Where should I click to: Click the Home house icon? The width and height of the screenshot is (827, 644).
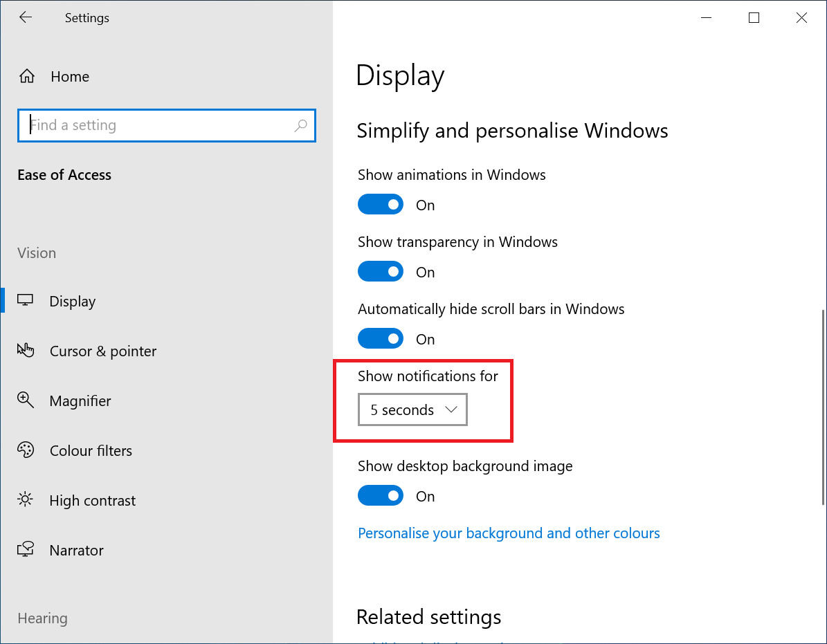(x=26, y=75)
